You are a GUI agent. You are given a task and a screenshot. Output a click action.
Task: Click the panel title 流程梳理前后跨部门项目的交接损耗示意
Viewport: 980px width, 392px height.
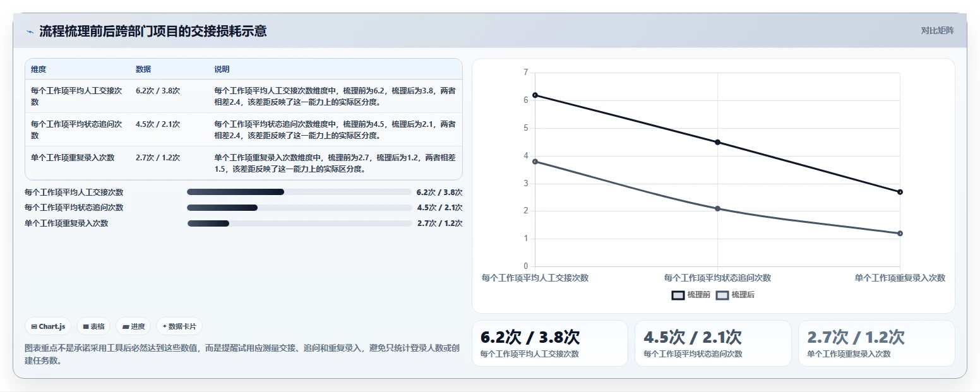point(153,31)
